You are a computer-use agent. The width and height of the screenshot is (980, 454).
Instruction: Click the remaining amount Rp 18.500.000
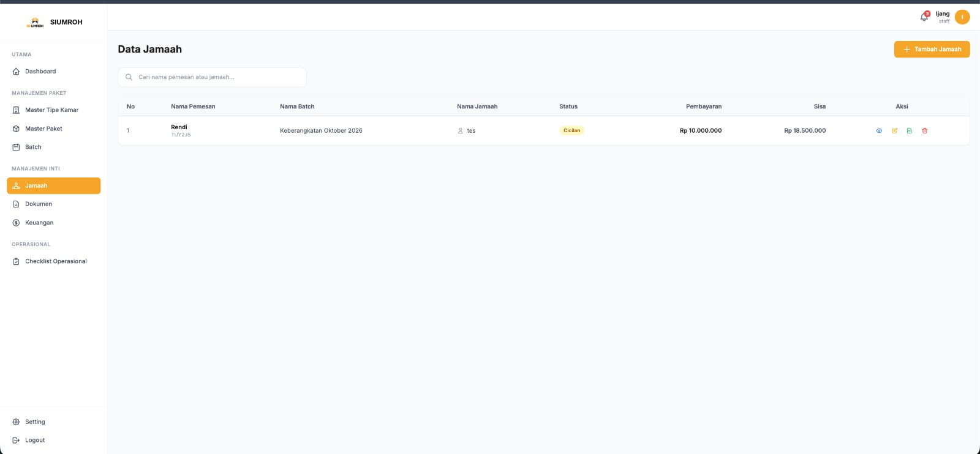(805, 130)
